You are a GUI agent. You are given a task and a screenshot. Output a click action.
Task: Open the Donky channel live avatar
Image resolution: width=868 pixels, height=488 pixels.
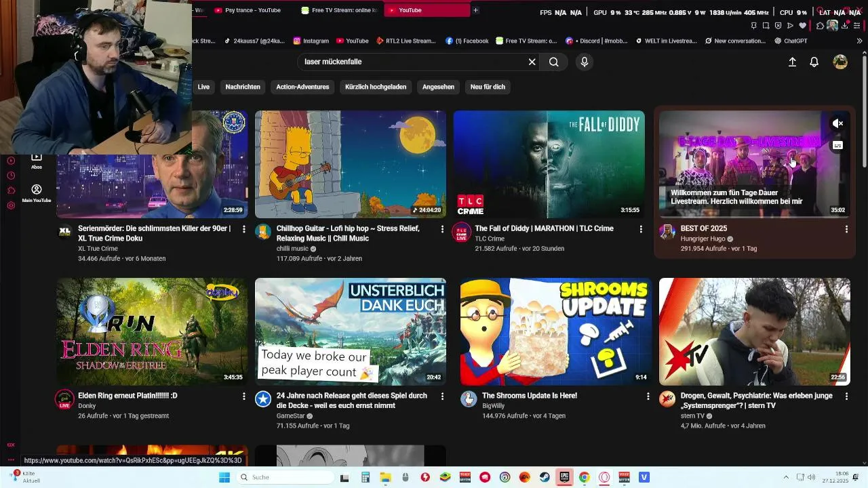64,399
